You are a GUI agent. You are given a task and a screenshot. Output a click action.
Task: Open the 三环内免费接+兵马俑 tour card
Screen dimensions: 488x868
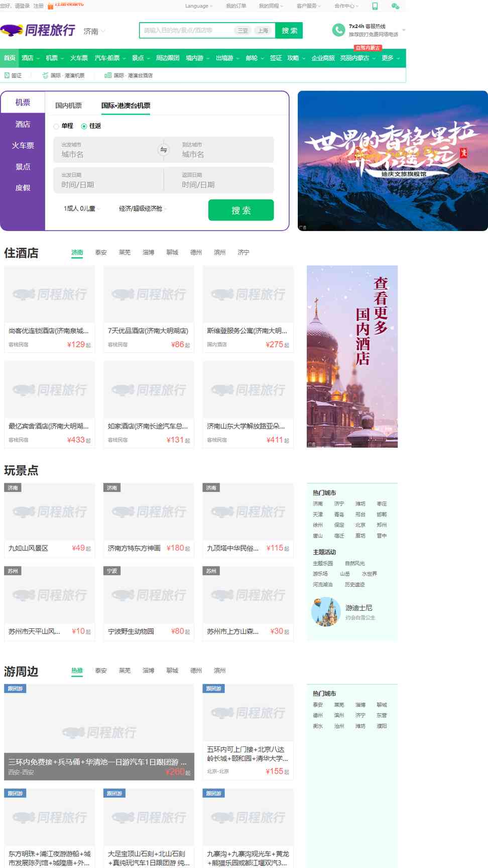[x=99, y=732]
